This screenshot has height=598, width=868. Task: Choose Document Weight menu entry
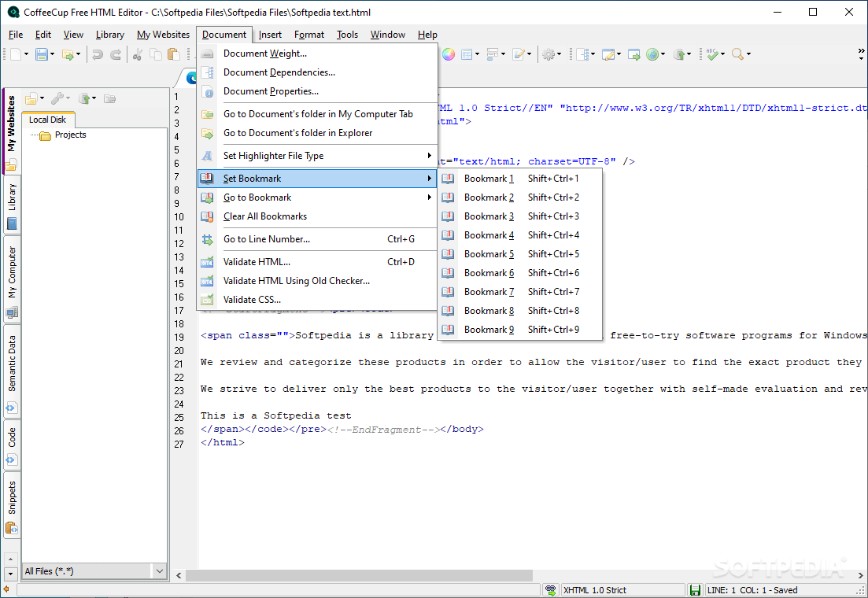pos(317,54)
